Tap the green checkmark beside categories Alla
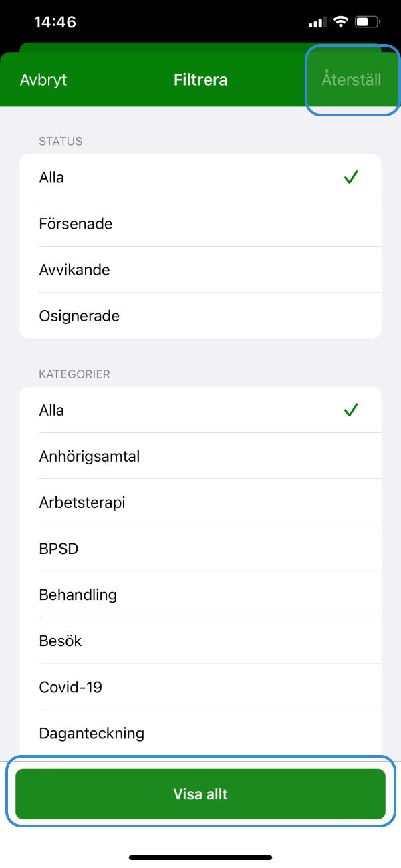 pyautogui.click(x=351, y=410)
